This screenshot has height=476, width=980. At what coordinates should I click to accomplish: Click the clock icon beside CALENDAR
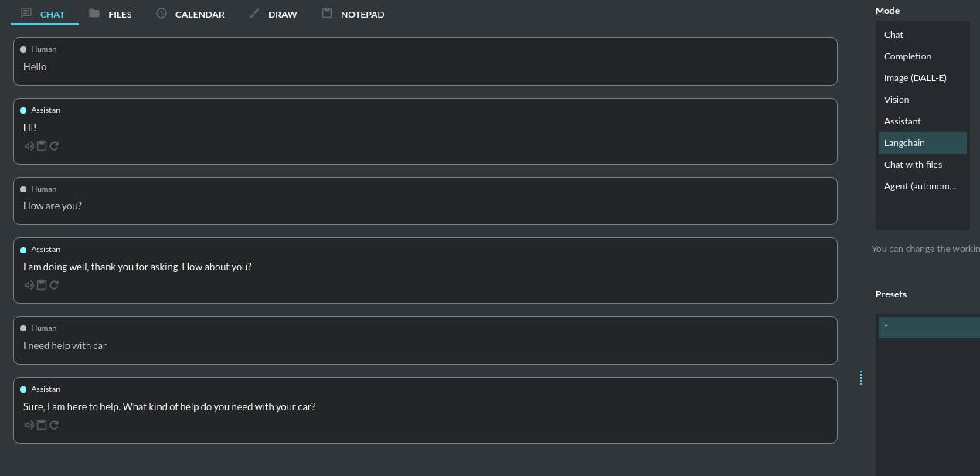161,13
